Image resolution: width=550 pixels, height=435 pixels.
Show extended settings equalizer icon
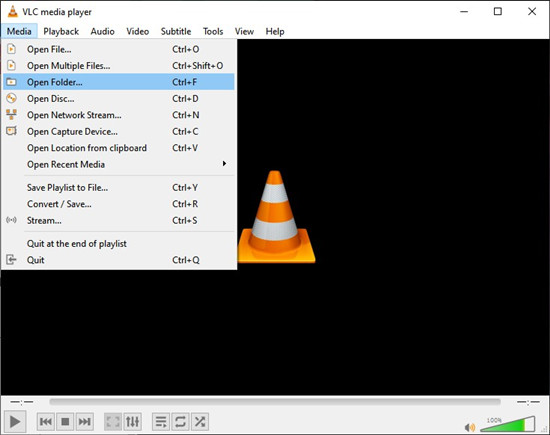tap(133, 421)
